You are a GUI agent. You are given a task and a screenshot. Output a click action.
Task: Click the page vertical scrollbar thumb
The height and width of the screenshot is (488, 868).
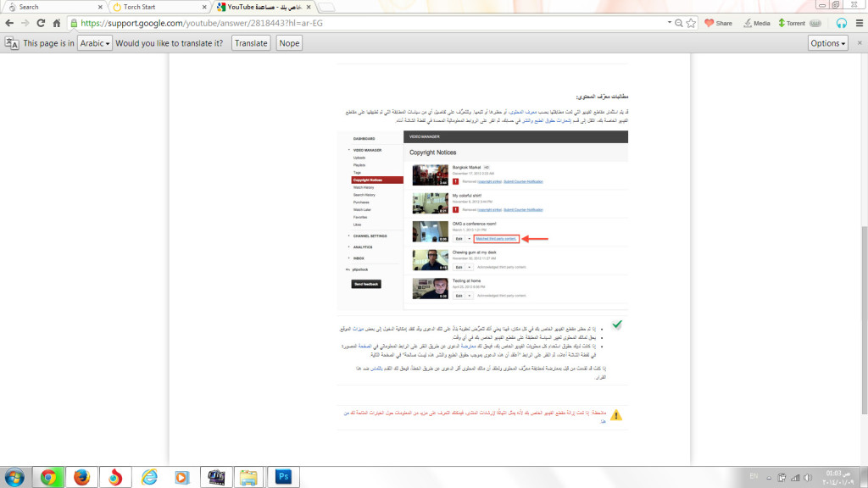point(864,319)
